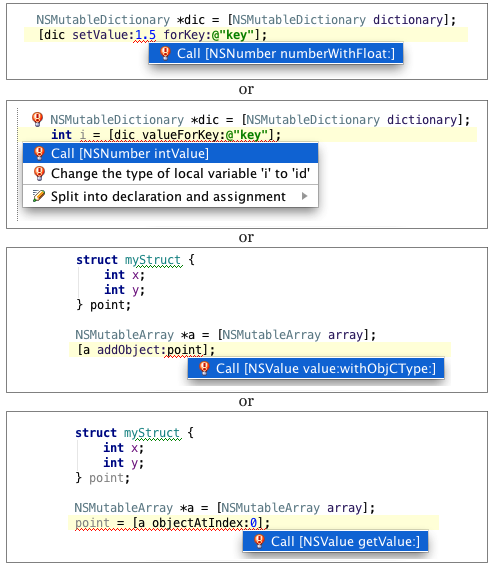The image size is (494, 565).
Task: Click the underlined 1.5 float literal
Action: point(146,35)
